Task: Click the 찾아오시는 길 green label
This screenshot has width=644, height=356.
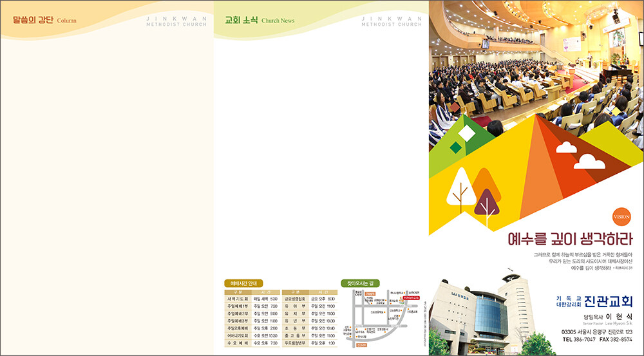Action: (360, 283)
